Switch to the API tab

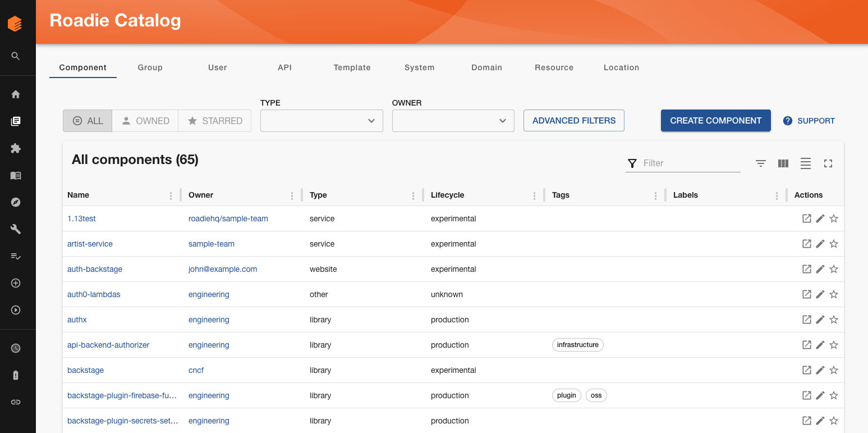pyautogui.click(x=285, y=67)
